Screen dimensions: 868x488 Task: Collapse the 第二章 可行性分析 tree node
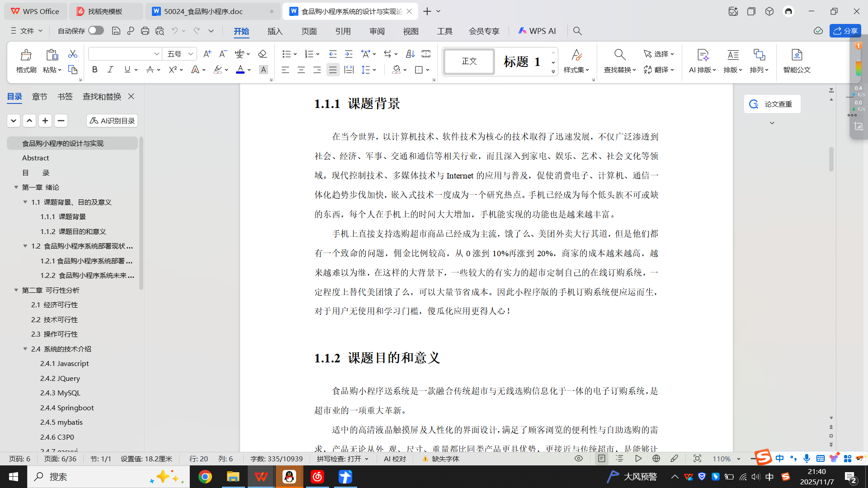coord(16,290)
